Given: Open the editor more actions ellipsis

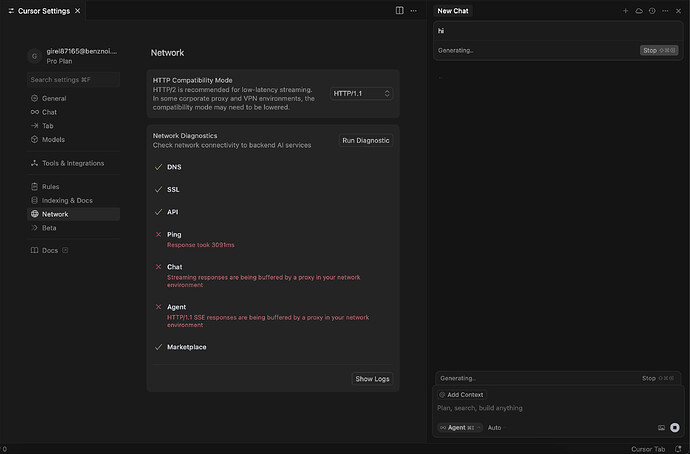Looking at the screenshot, I should 414,11.
